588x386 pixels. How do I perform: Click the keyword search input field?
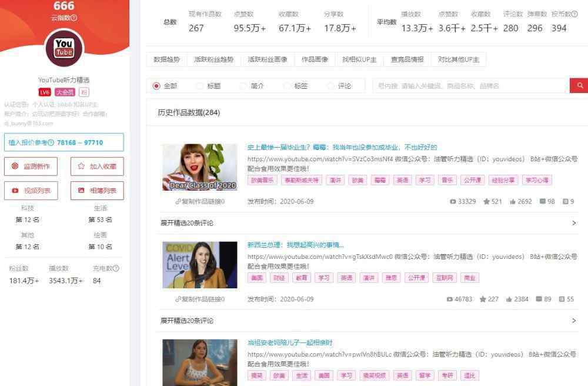click(470, 86)
